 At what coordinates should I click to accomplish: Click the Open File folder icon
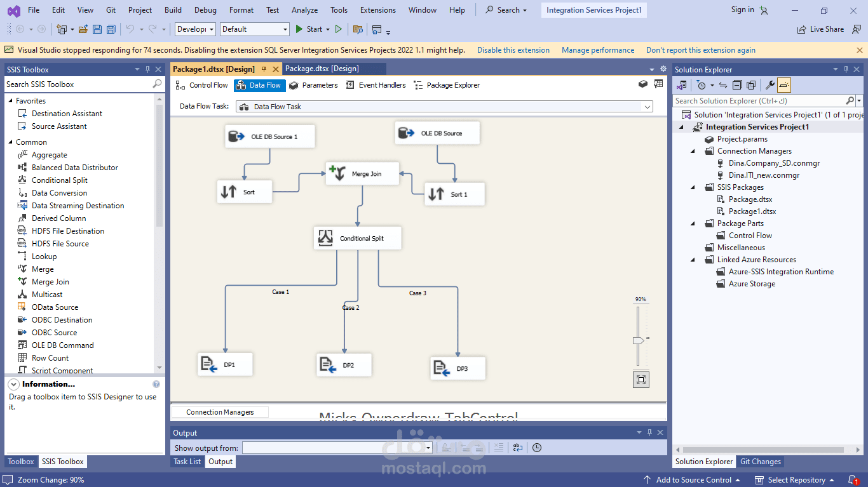[83, 29]
